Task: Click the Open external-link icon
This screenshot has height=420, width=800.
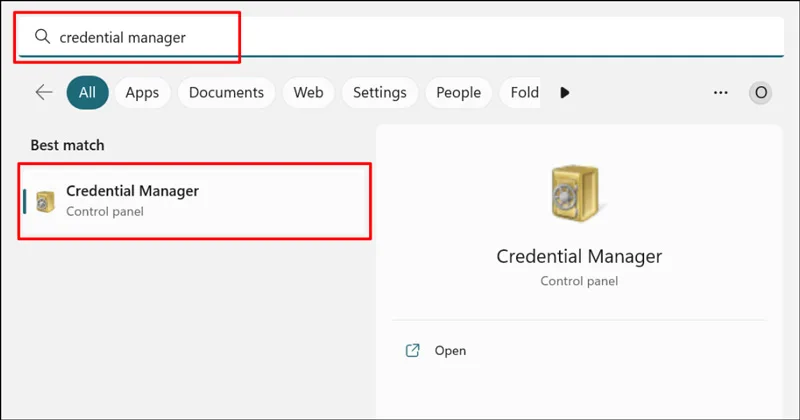Action: tap(412, 351)
